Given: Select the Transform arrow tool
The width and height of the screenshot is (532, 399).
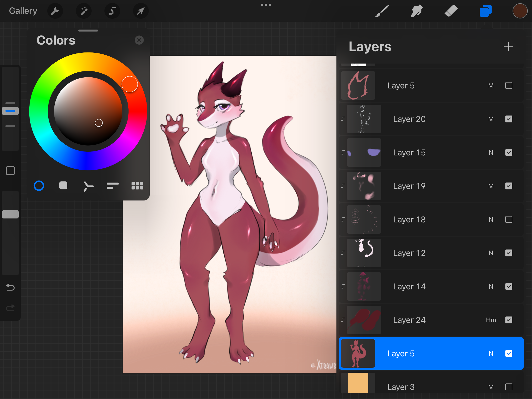Looking at the screenshot, I should coord(141,11).
